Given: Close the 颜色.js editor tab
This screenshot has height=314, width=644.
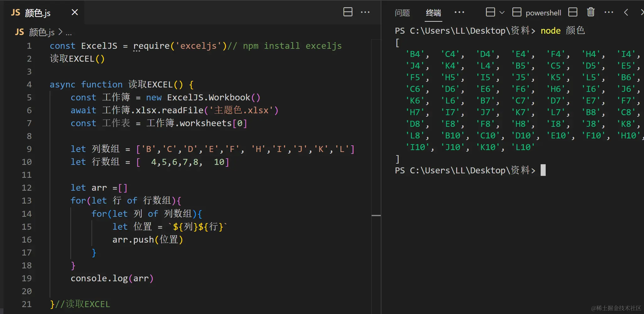Looking at the screenshot, I should click(75, 12).
